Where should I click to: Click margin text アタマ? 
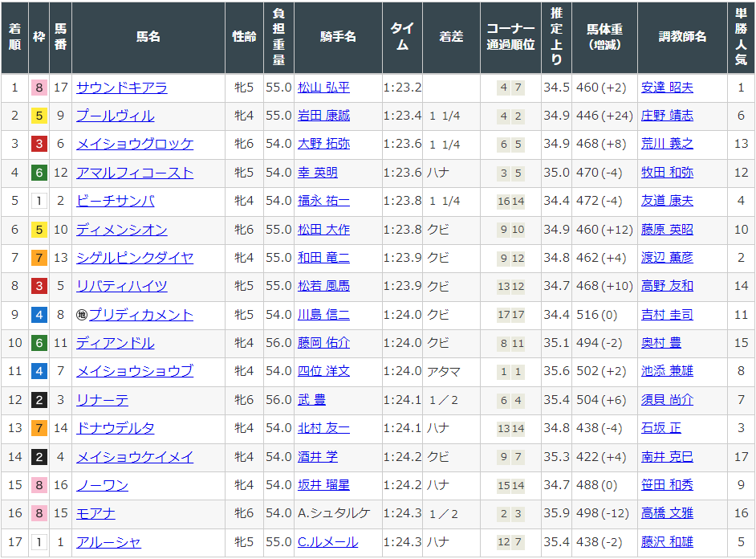point(444,372)
